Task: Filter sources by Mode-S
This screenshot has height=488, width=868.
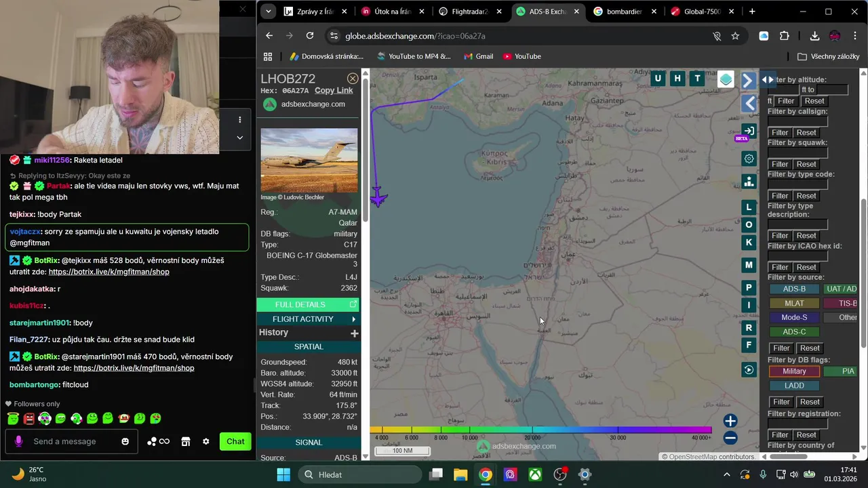Action: [x=794, y=317]
